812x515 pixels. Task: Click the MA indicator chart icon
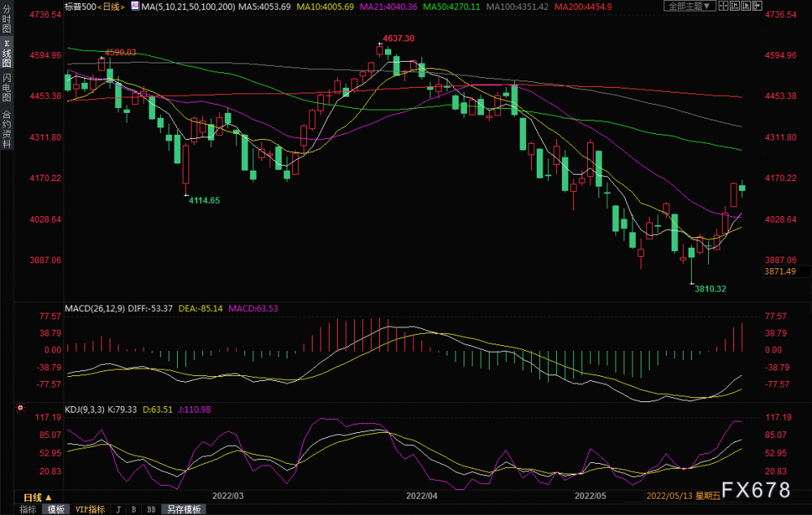[135, 6]
